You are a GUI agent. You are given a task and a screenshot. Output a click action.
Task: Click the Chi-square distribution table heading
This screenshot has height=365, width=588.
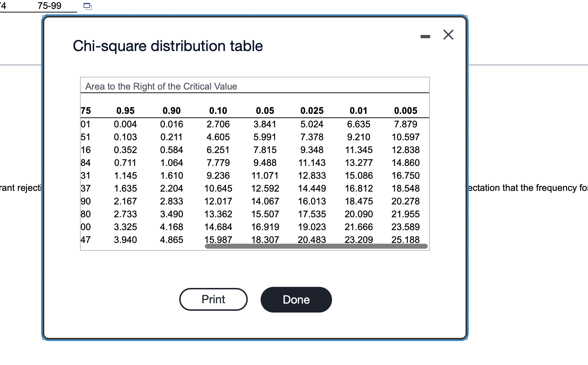168,46
